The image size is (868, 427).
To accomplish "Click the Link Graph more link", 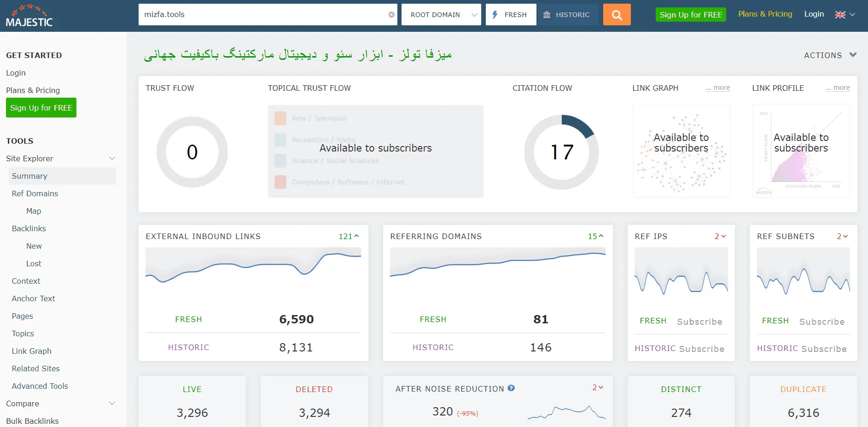I will click(718, 88).
